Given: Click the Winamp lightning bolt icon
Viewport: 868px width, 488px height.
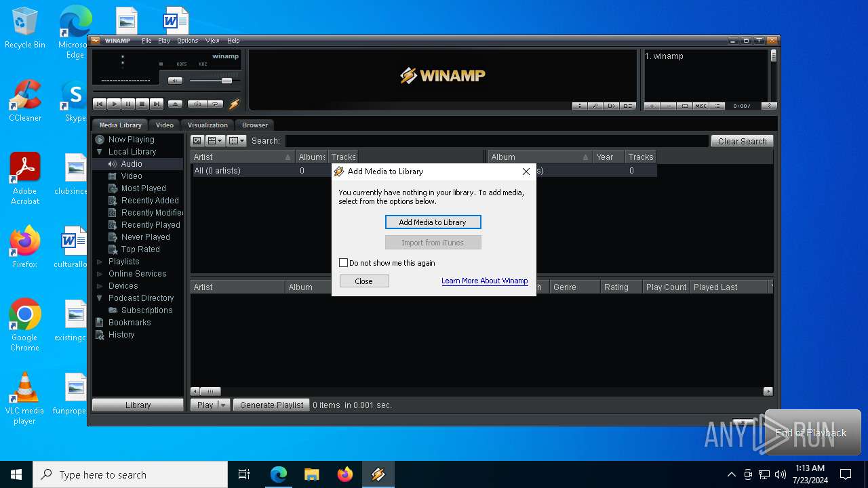Looking at the screenshot, I should click(235, 104).
